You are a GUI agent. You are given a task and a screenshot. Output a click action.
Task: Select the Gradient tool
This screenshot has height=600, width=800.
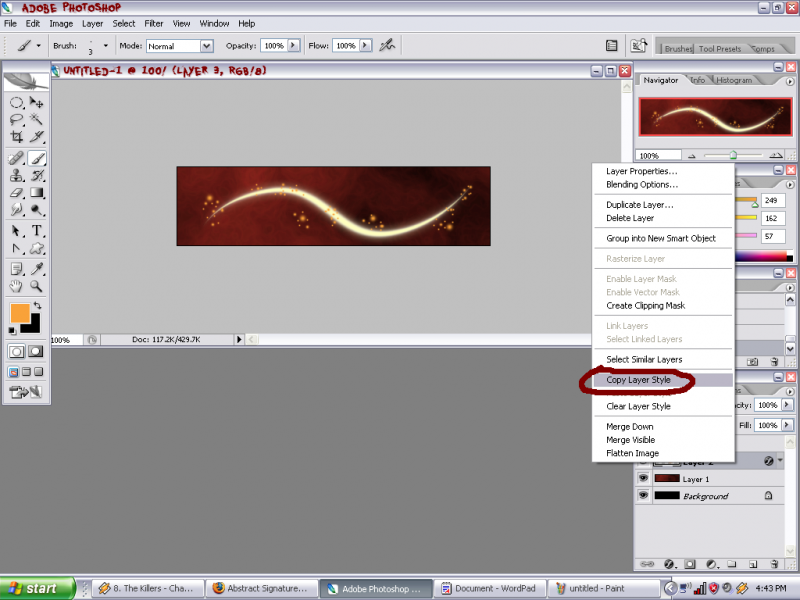pos(37,193)
